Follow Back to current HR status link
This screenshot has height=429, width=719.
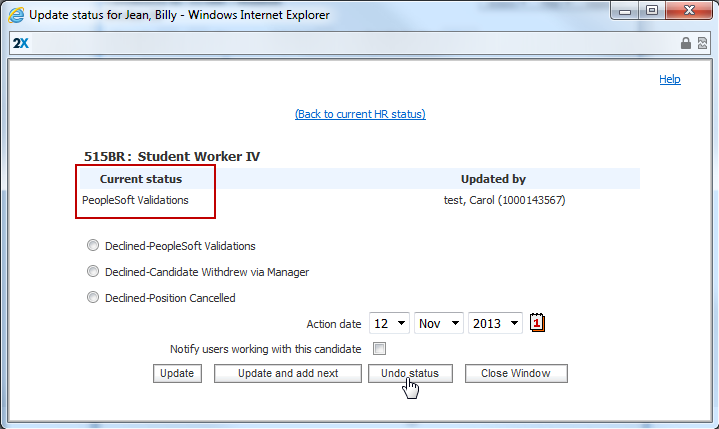(x=360, y=114)
